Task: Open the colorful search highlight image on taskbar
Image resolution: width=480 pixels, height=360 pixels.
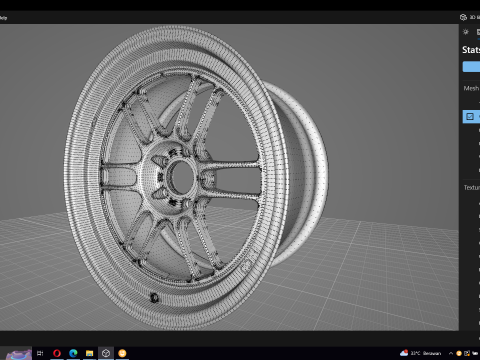Action: click(19, 354)
